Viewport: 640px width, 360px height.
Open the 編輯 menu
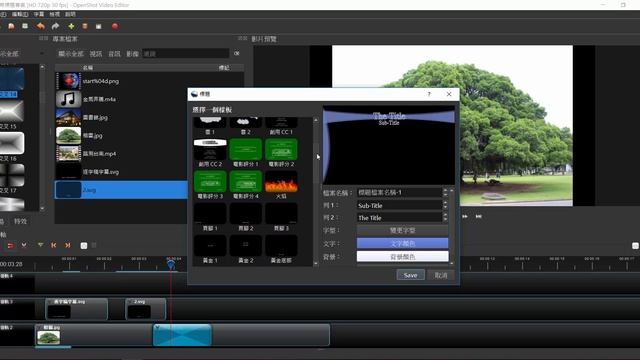point(20,14)
